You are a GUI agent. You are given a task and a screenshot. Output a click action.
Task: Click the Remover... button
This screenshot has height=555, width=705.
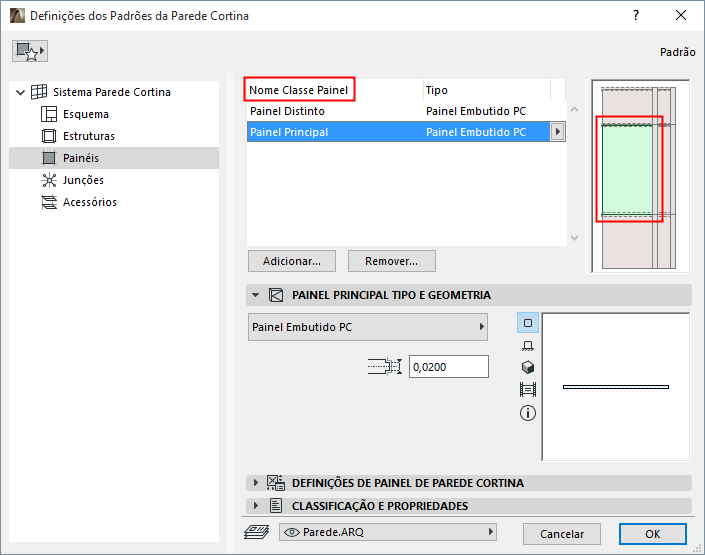click(392, 261)
